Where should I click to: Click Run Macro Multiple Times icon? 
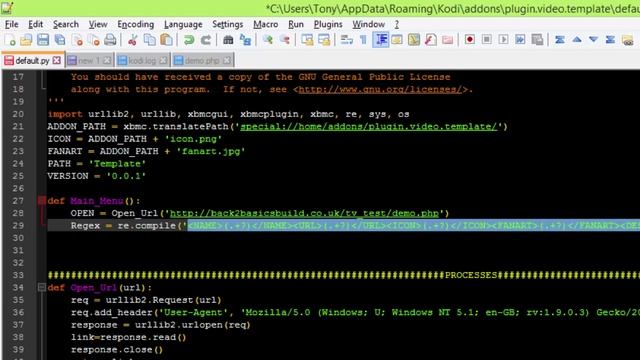tap(520, 40)
